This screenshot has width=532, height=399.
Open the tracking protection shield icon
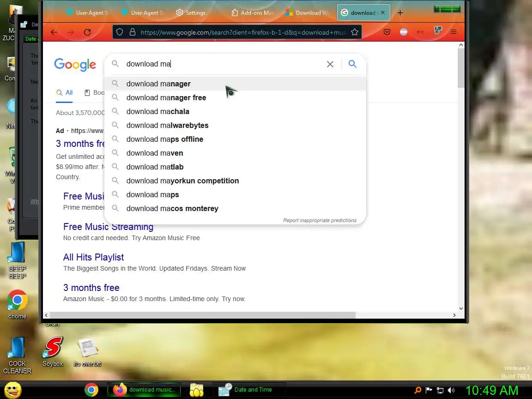coord(120,32)
